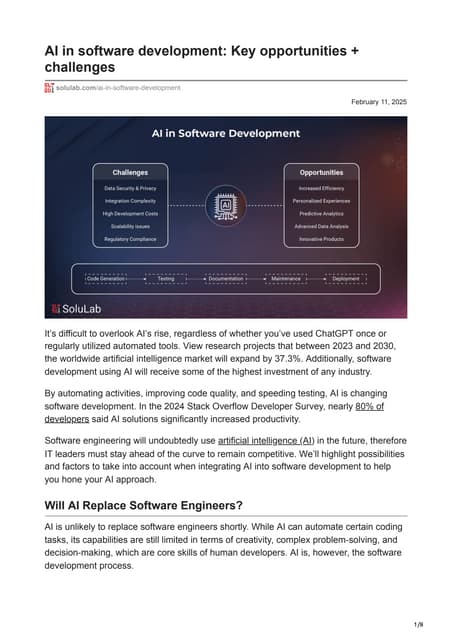Click 'High Development Costs' entry
This screenshot has width=452, height=640.
130,213
